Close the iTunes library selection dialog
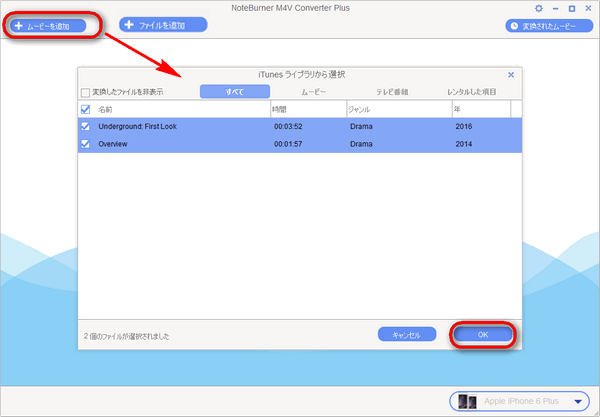The height and width of the screenshot is (417, 600). 511,75
